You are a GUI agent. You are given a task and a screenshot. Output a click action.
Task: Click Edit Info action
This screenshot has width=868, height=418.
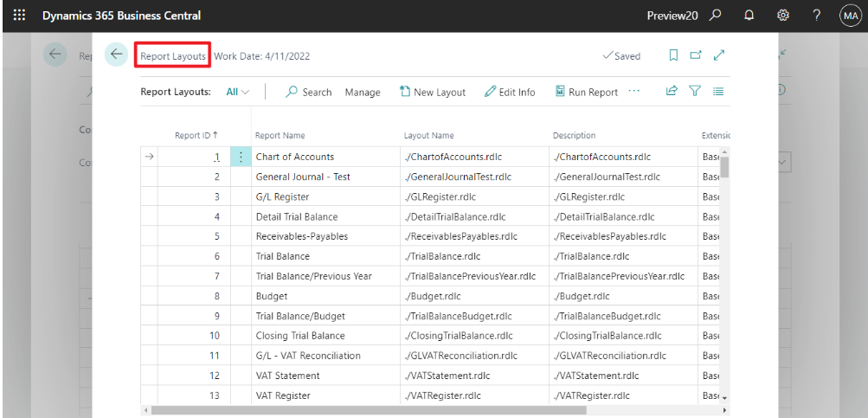pyautogui.click(x=510, y=92)
